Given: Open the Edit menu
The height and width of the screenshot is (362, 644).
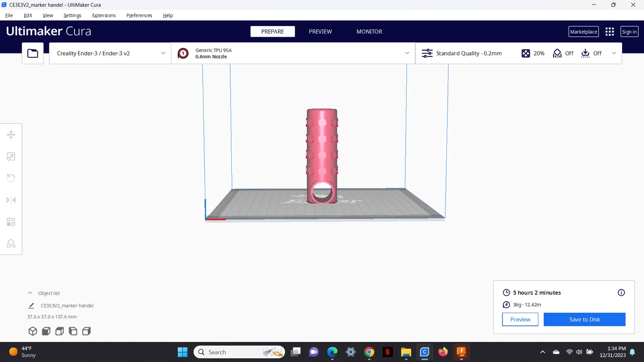Looking at the screenshot, I should click(x=28, y=15).
